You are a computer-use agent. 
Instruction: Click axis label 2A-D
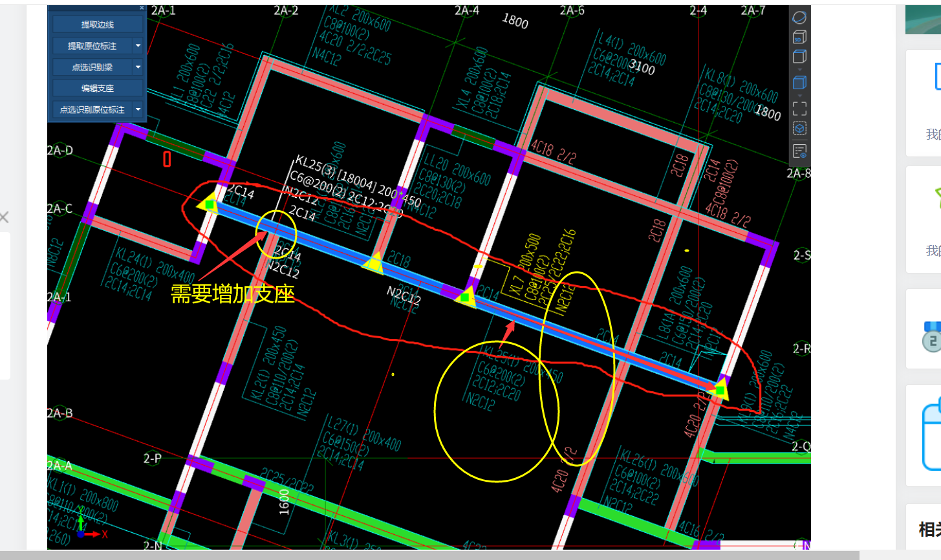pos(60,150)
